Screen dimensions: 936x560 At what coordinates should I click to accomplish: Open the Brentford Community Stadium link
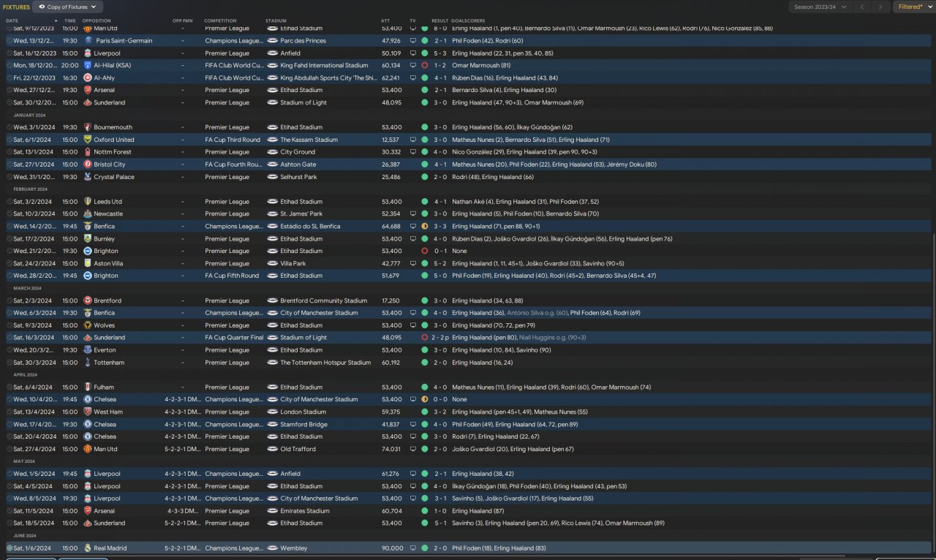pyautogui.click(x=324, y=300)
